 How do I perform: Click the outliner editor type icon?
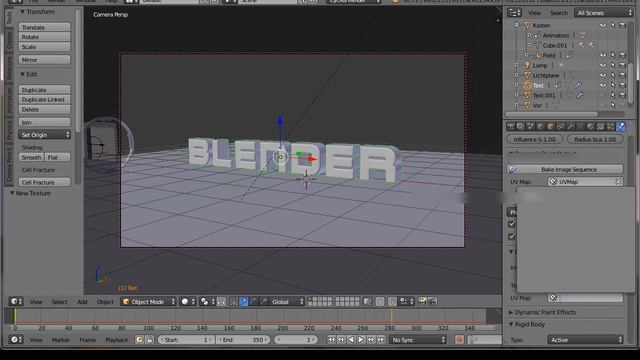coord(514,13)
